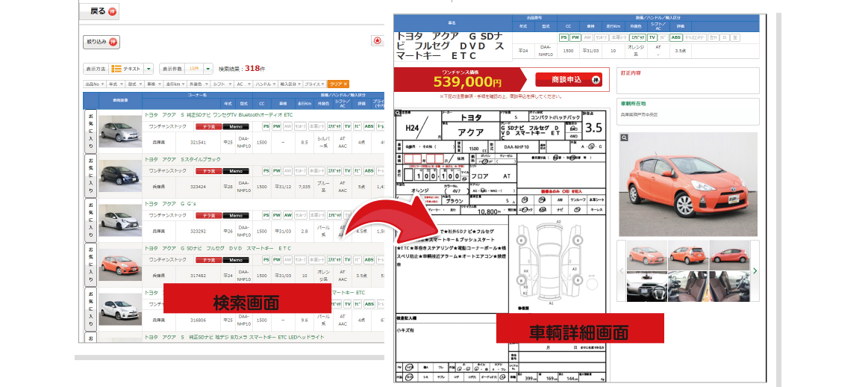Screen dimensions: 868x387
Task: Add white Aqua G G's to お気に入り
Action: [x=90, y=220]
